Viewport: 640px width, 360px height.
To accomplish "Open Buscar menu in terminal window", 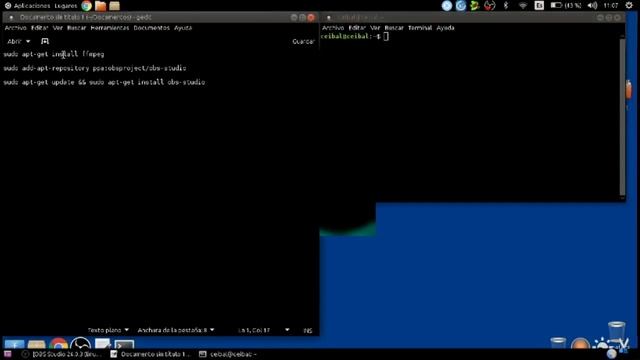I will point(394,28).
